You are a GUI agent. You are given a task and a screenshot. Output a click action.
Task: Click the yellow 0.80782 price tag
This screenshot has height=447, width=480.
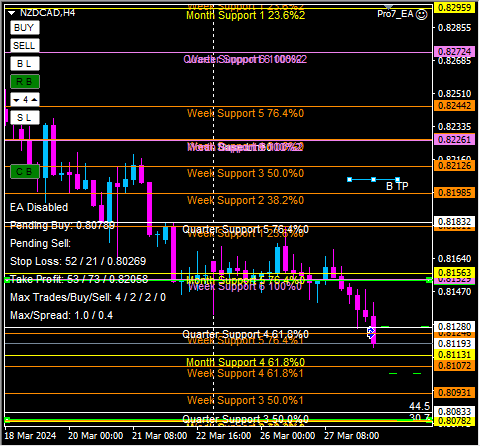(x=455, y=421)
